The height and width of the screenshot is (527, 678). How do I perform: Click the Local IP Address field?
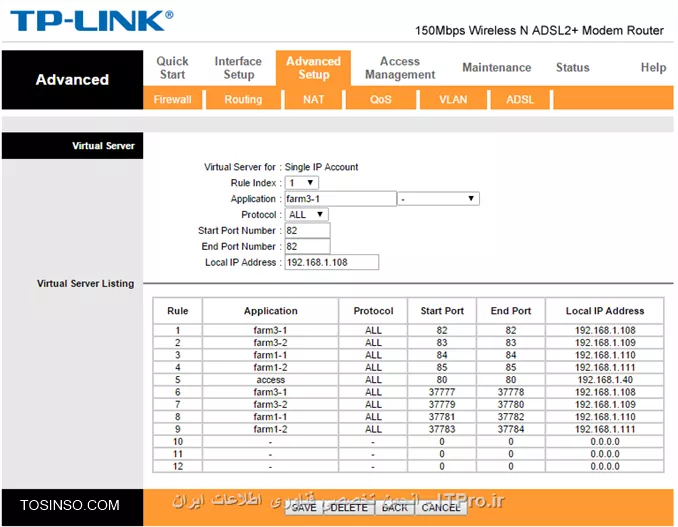click(332, 262)
